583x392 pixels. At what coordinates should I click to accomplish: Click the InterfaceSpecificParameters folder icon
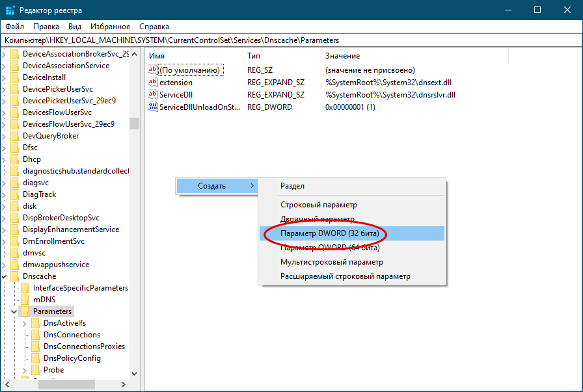[x=25, y=288]
